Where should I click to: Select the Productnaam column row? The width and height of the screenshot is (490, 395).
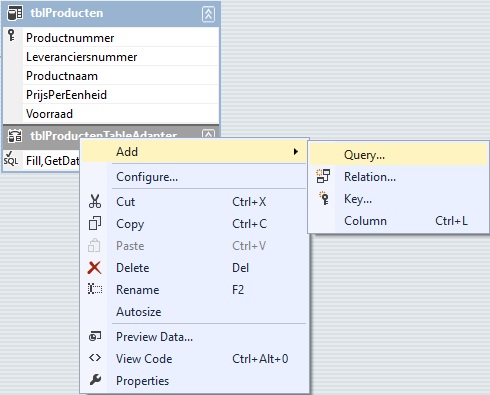(x=111, y=75)
